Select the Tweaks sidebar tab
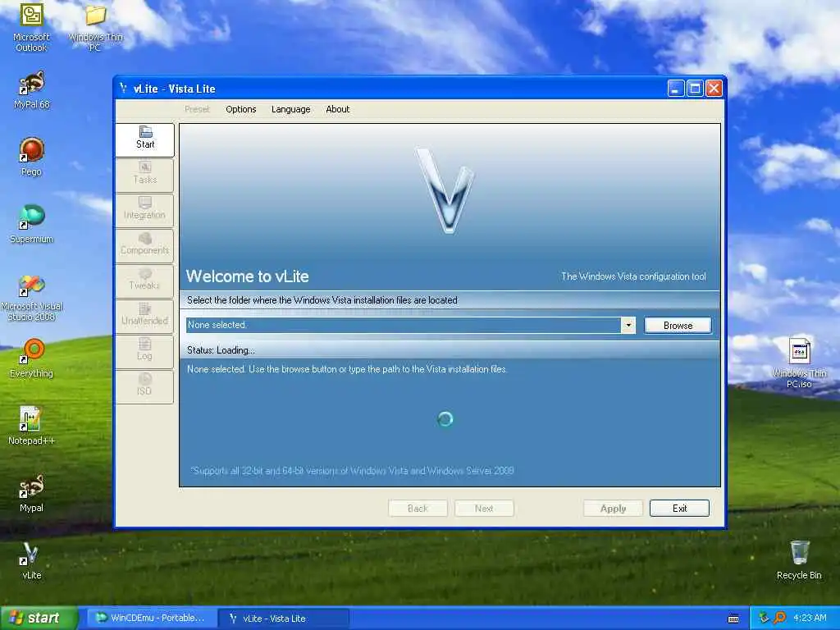The image size is (840, 630). tap(144, 281)
